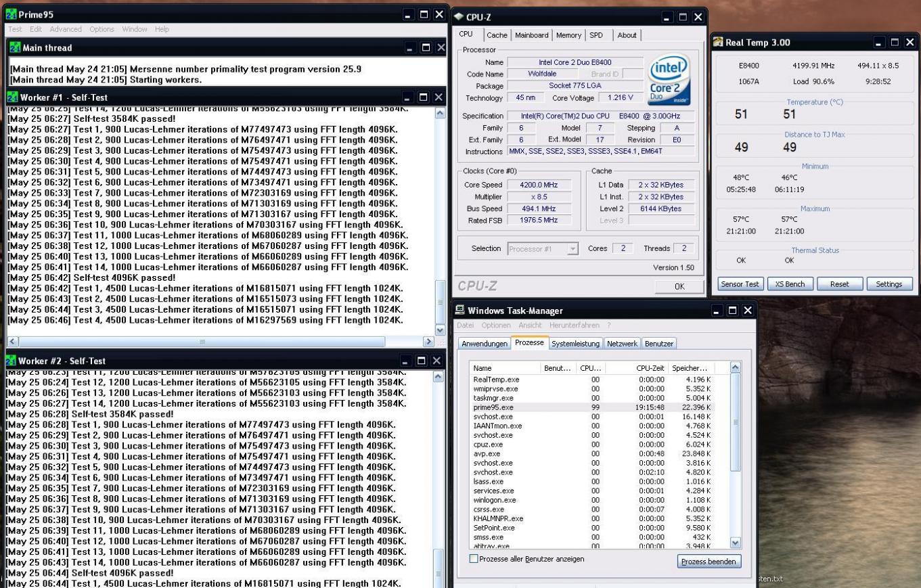Click scroll-up arrow in Worker #1 window
This screenshot has height=588, width=921.
(x=440, y=114)
